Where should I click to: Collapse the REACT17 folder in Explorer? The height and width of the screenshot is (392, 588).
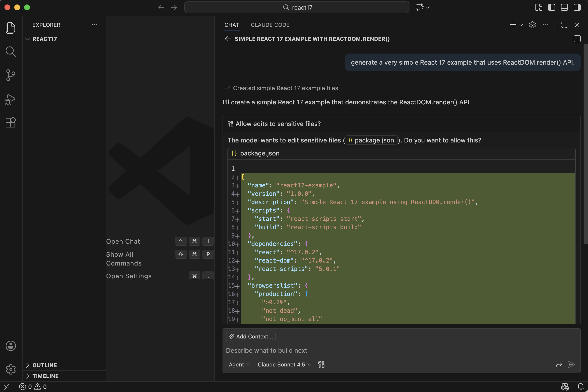pos(28,39)
